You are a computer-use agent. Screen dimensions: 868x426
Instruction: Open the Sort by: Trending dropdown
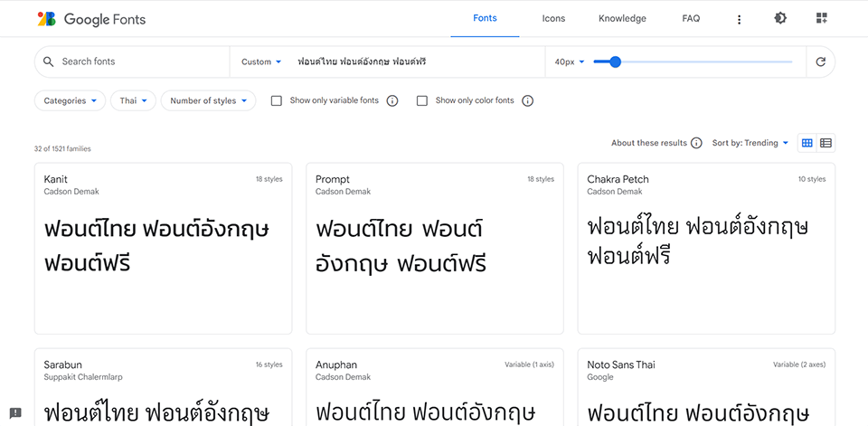click(x=750, y=143)
